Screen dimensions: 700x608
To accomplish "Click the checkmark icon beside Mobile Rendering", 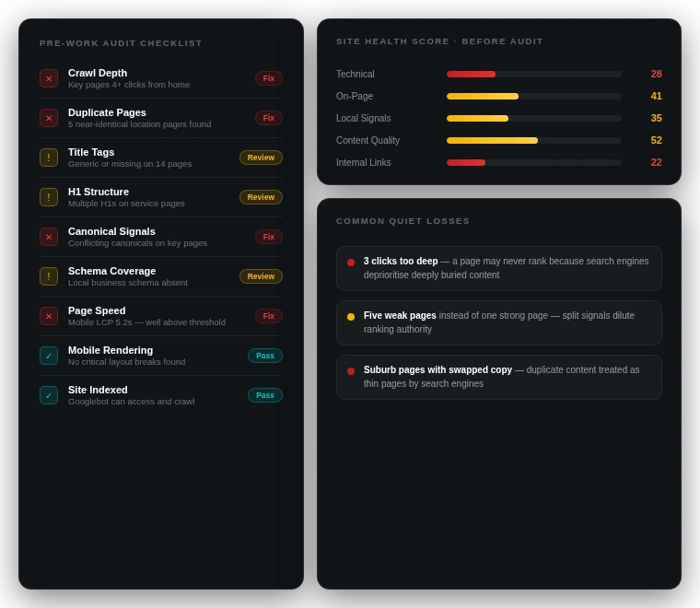I will tap(49, 356).
